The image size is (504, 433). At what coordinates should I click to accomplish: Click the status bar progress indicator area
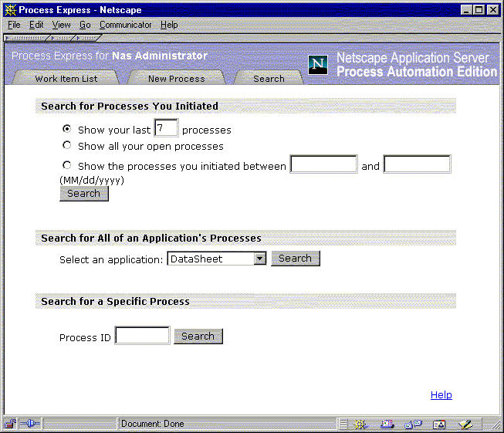coord(79,424)
